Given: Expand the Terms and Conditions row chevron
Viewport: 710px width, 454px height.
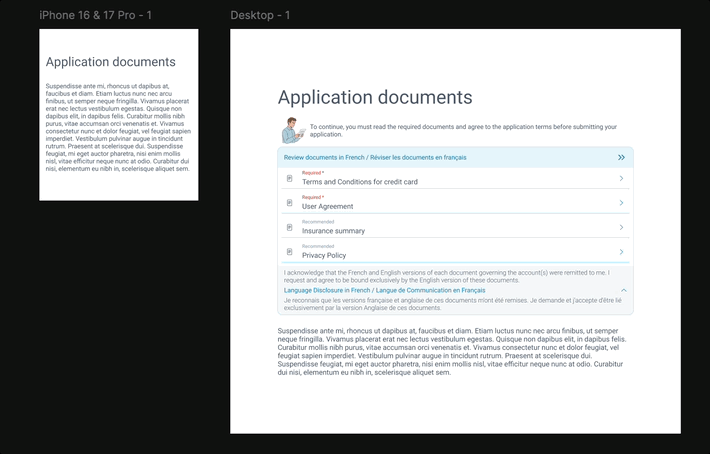Looking at the screenshot, I should click(x=621, y=178).
